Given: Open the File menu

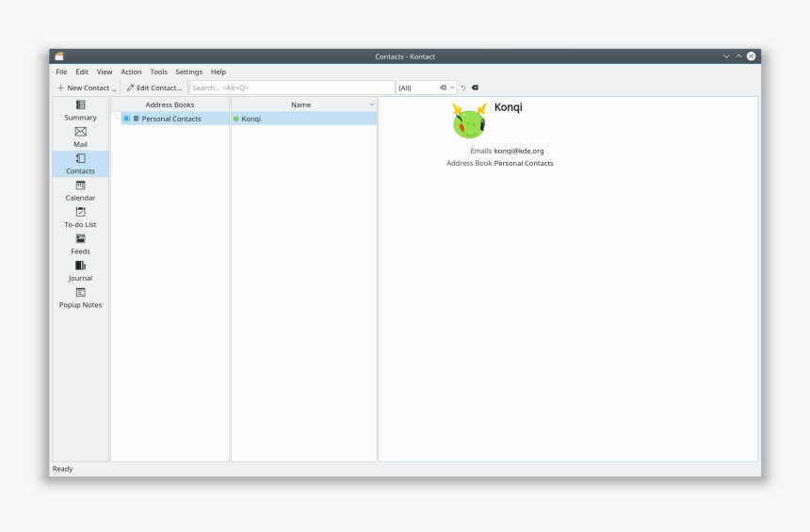Looking at the screenshot, I should (x=61, y=72).
